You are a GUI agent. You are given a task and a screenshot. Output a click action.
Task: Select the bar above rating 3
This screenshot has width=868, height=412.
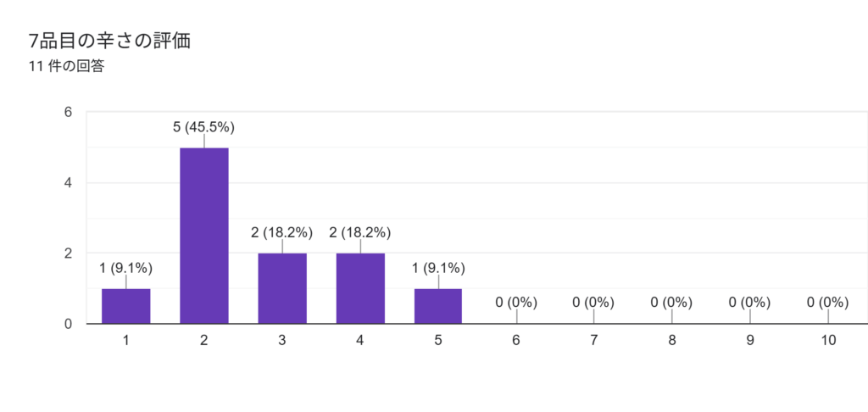(x=282, y=288)
